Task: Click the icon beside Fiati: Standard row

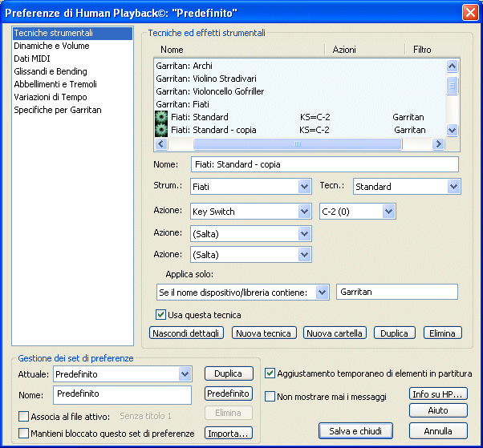Action: 160,117
